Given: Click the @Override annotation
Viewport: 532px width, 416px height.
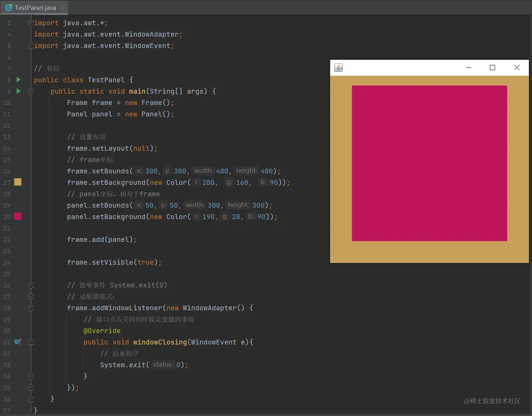Looking at the screenshot, I should point(102,331).
